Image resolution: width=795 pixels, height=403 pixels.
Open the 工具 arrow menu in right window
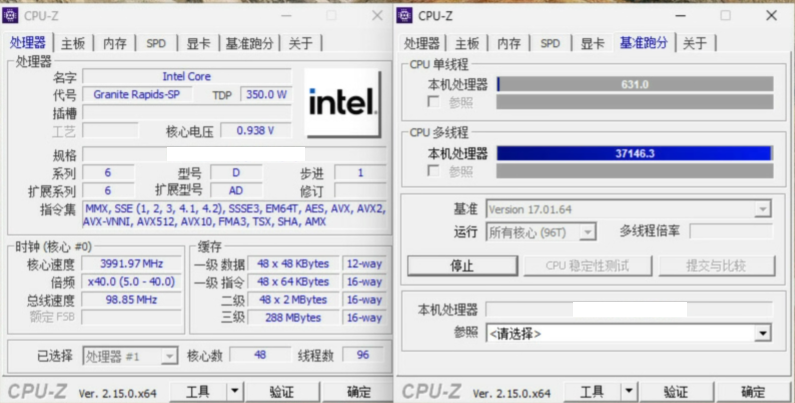[x=629, y=391]
